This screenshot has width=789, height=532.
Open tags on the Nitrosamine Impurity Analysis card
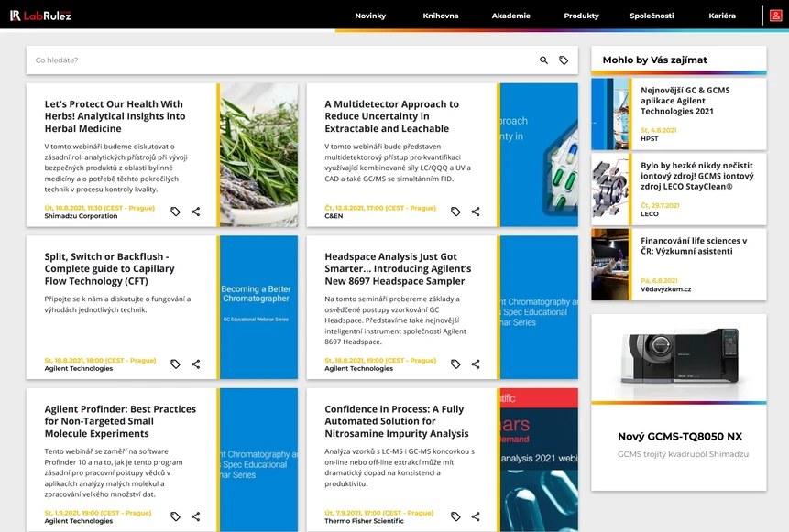455,516
